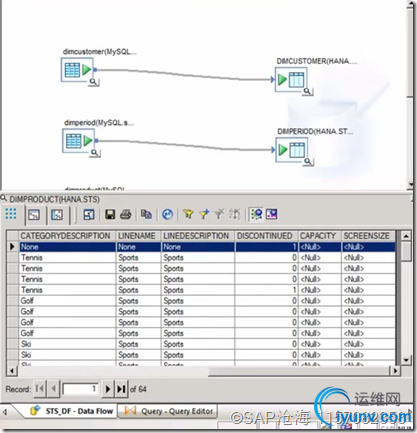
Task: Go to the first record button
Action: [40, 389]
